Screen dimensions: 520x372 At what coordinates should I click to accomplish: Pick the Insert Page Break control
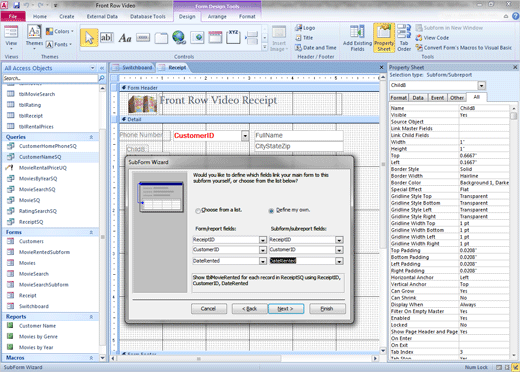point(252,38)
